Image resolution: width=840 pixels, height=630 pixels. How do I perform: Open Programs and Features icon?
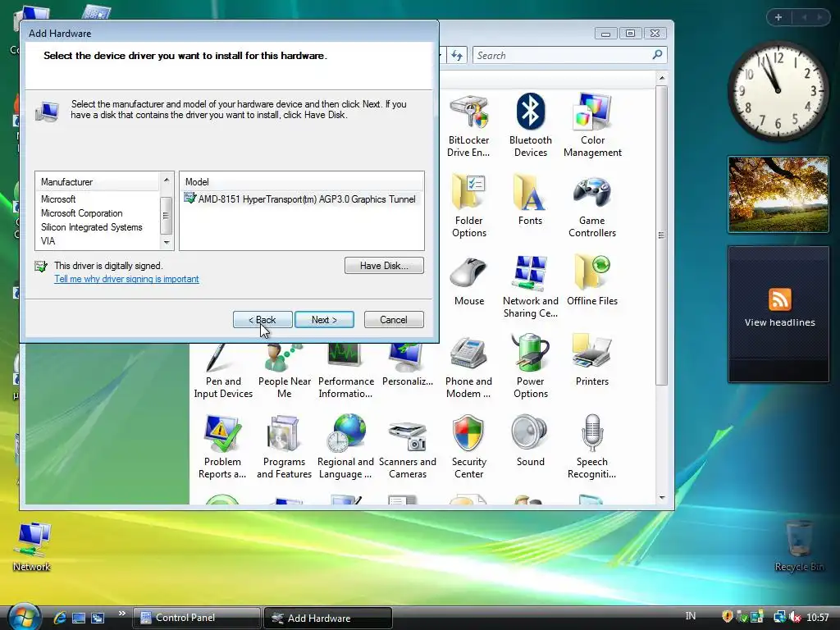point(284,447)
